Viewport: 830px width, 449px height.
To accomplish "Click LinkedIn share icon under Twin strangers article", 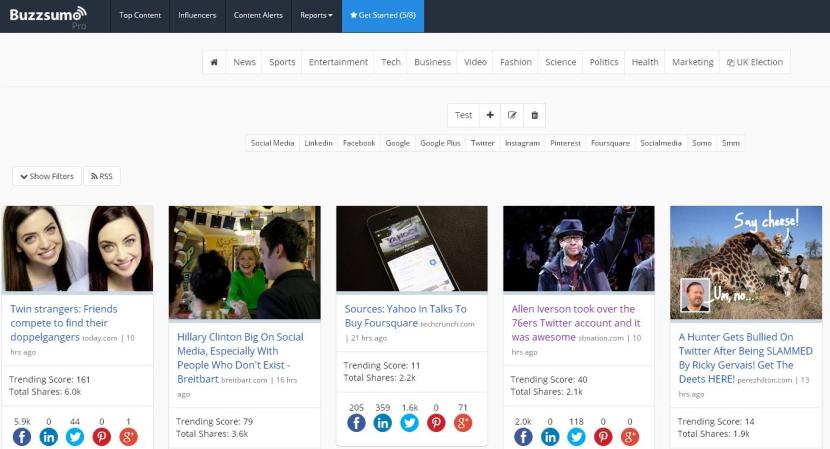I will click(x=49, y=436).
